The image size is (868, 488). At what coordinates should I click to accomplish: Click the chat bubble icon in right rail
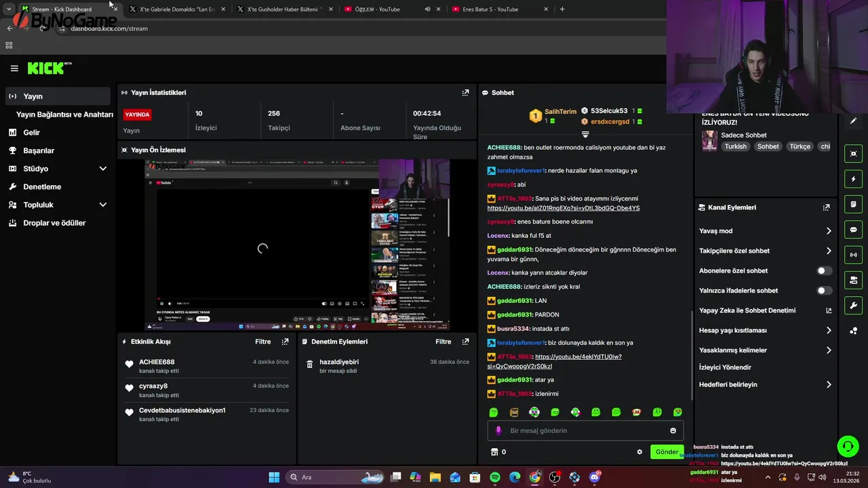click(854, 230)
